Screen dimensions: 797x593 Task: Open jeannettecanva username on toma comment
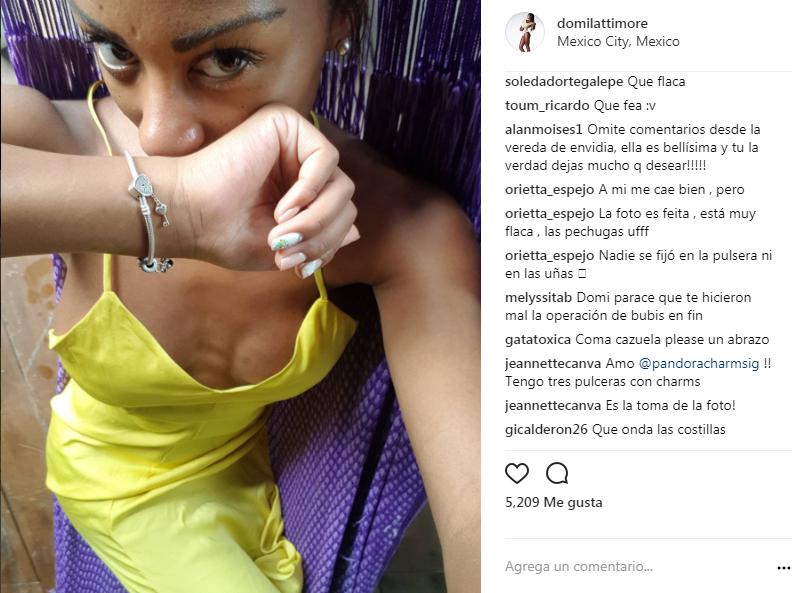(553, 406)
